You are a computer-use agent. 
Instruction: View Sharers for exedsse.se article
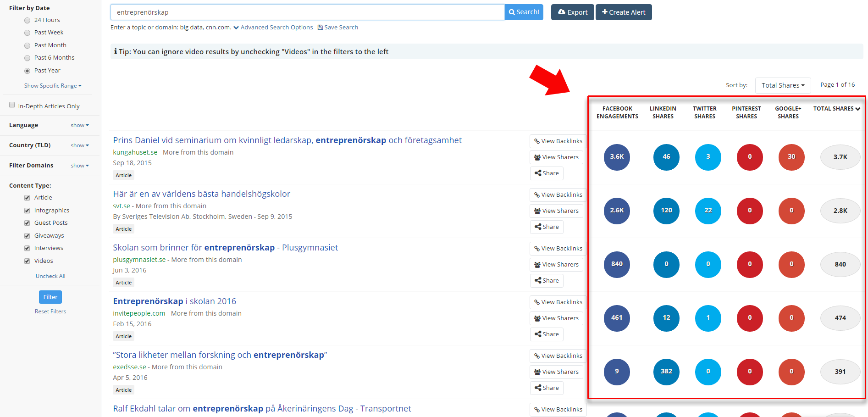(556, 372)
